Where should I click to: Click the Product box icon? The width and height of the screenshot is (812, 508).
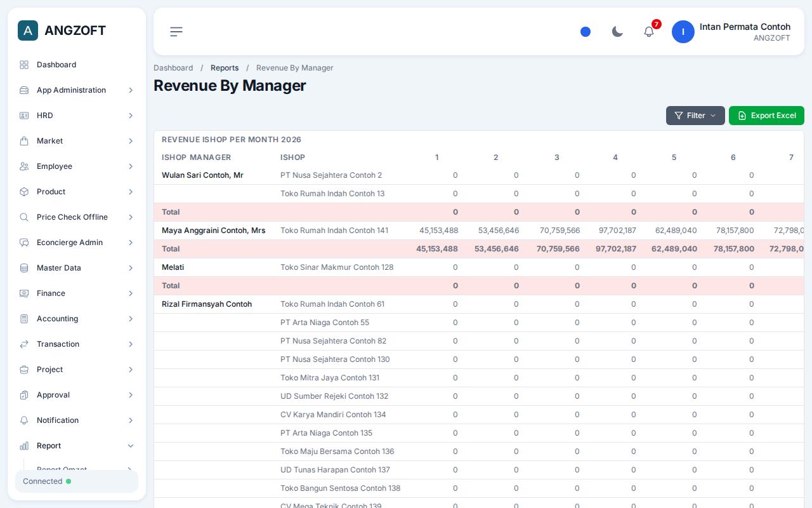[x=24, y=192]
